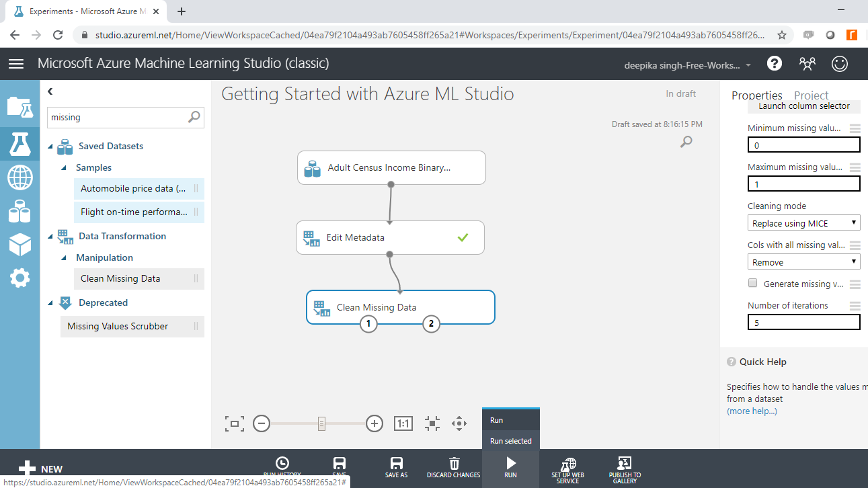Select Run selected from the popup menu
The image size is (868, 488).
[x=511, y=441]
